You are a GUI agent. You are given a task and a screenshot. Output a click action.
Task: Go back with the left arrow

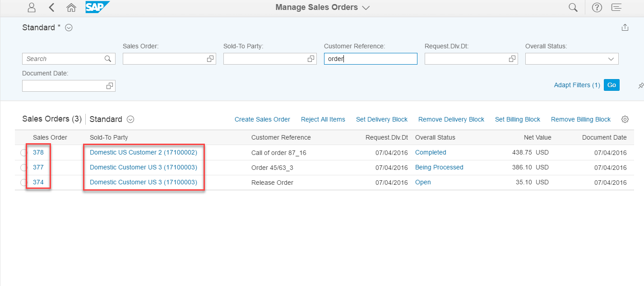click(51, 7)
